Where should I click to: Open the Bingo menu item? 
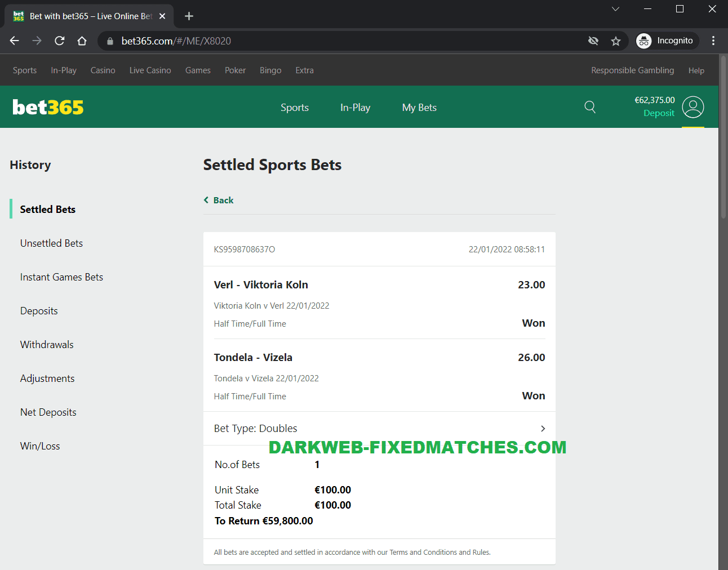[x=270, y=70]
